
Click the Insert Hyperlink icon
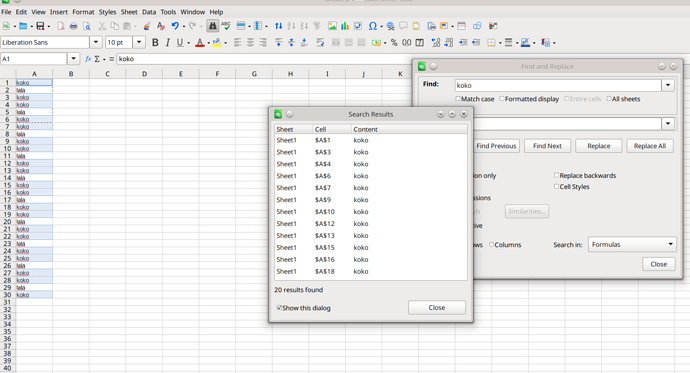390,26
